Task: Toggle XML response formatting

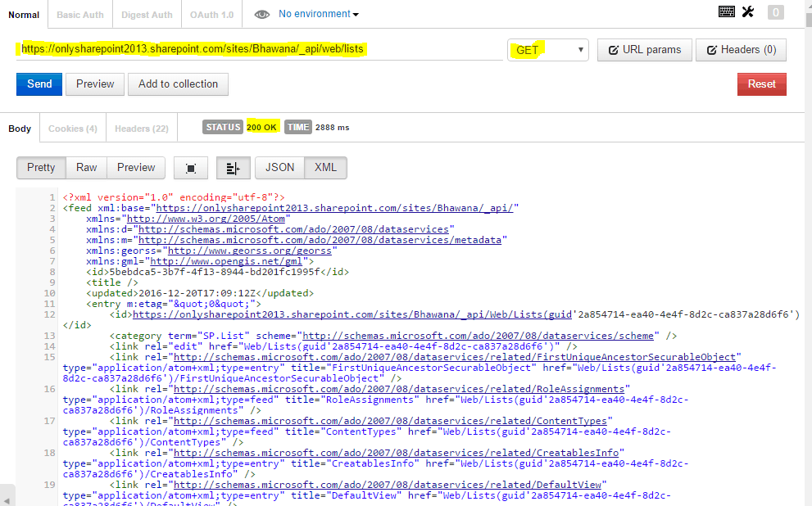Action: 325,167
